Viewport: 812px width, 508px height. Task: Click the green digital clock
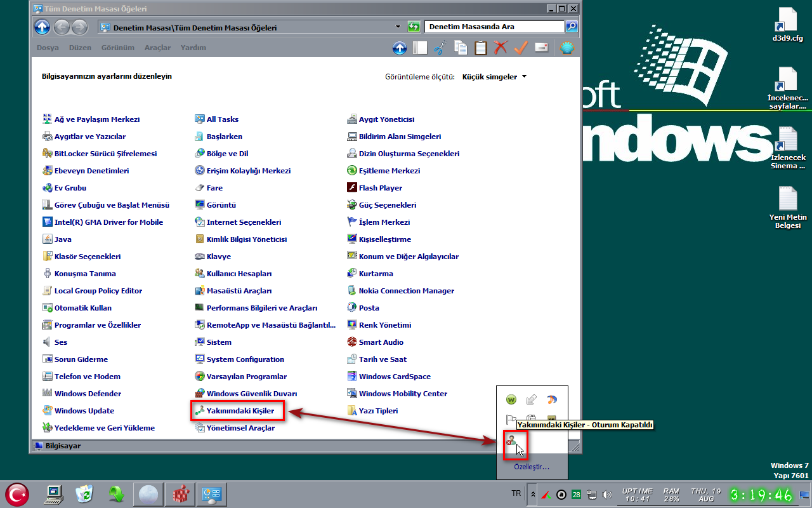[x=761, y=495]
